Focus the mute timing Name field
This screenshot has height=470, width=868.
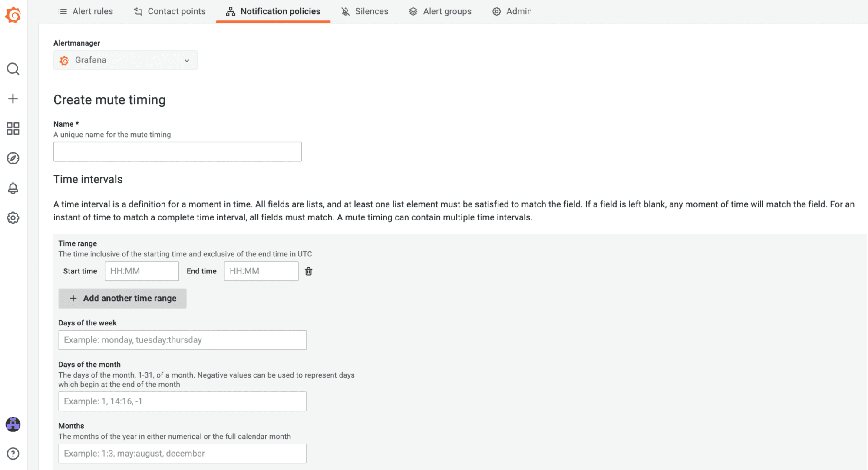click(177, 152)
